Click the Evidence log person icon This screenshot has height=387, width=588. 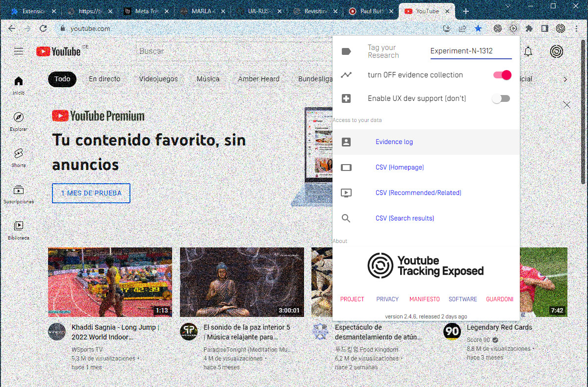pyautogui.click(x=346, y=142)
